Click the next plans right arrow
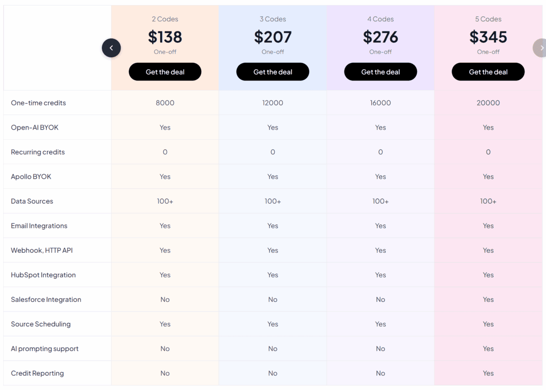 click(541, 48)
